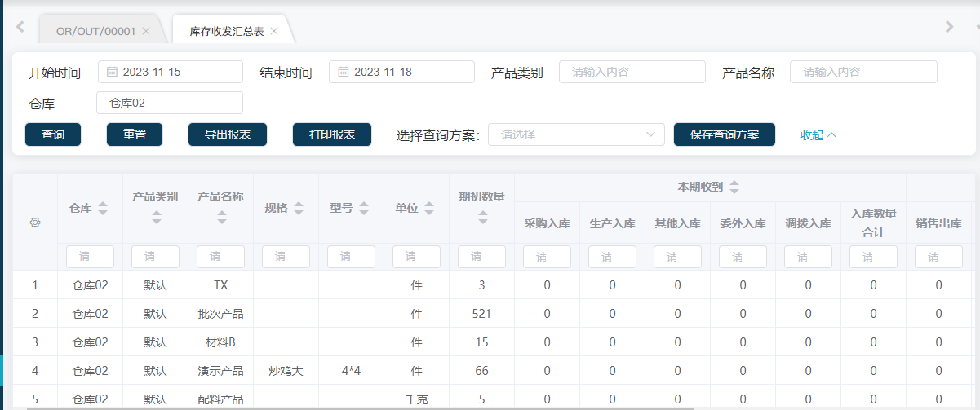Sort by 仓库 column
Image resolution: width=980 pixels, height=410 pixels.
click(103, 209)
